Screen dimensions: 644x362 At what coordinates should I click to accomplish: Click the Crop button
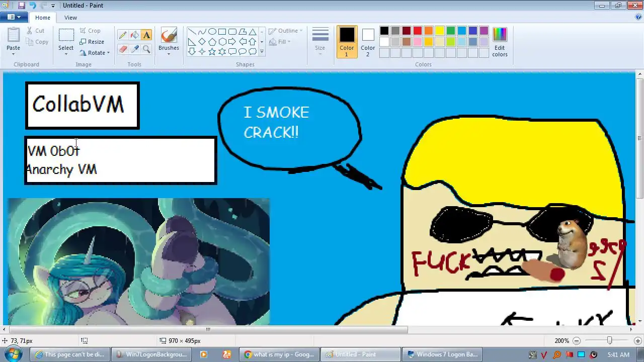pyautogui.click(x=90, y=31)
